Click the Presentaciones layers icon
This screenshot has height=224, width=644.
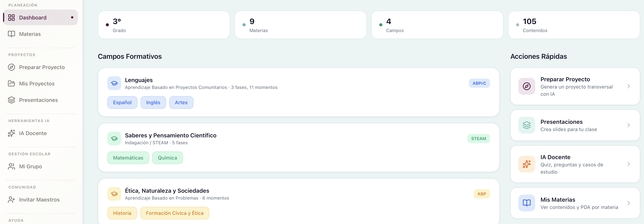11,100
